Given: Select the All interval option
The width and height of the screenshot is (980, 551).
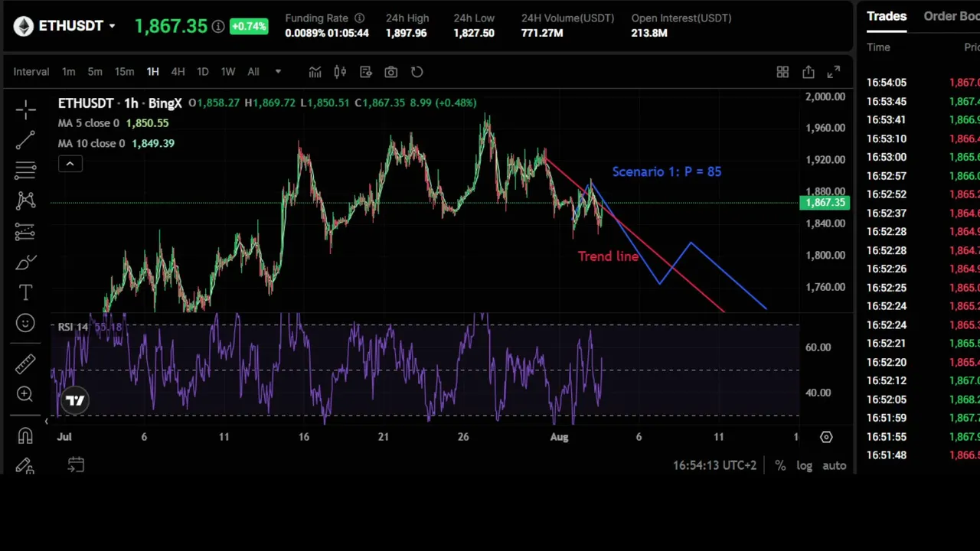Looking at the screenshot, I should tap(253, 72).
